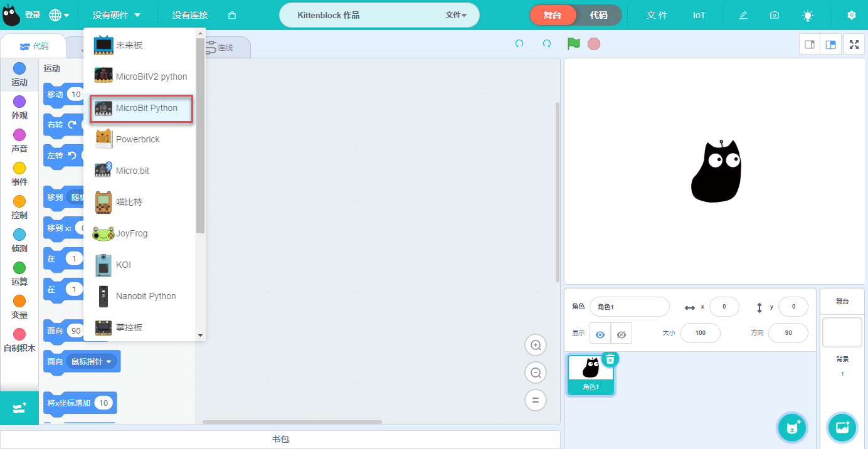Select the 变量 variables category
Screen dimensions: 868x449
[x=19, y=307]
